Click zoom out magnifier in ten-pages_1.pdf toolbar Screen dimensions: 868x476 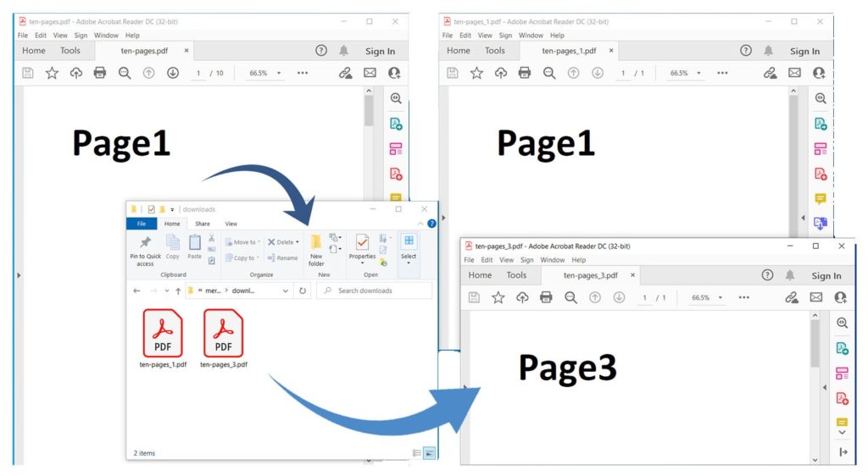[x=548, y=74]
